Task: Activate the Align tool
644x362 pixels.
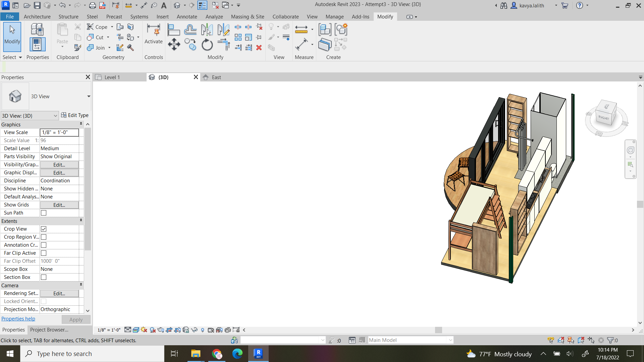Action: point(174,29)
